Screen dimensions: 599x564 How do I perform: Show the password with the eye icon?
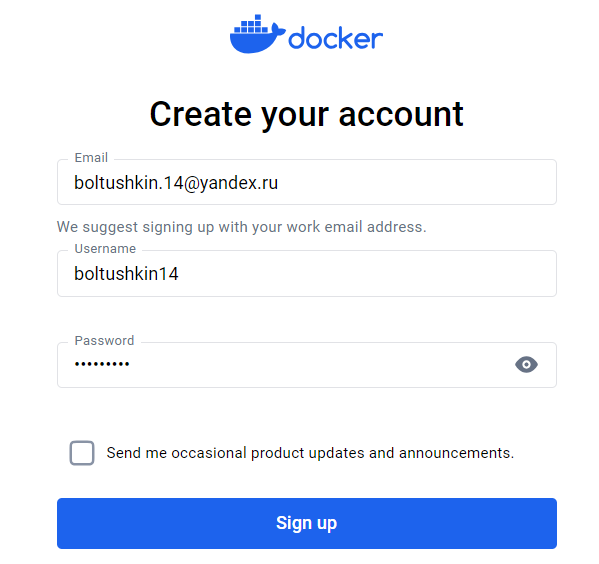[526, 364]
